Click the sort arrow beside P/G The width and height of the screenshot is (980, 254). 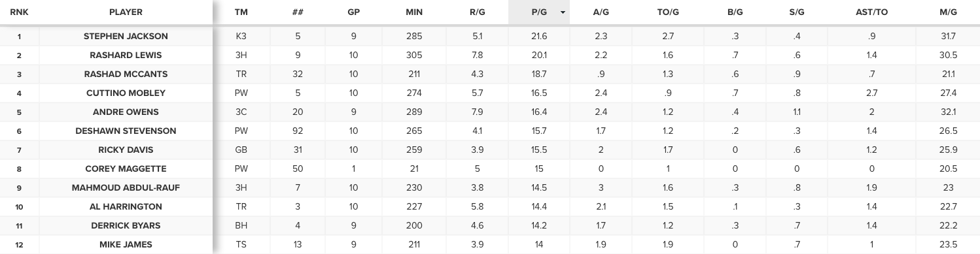(x=563, y=12)
